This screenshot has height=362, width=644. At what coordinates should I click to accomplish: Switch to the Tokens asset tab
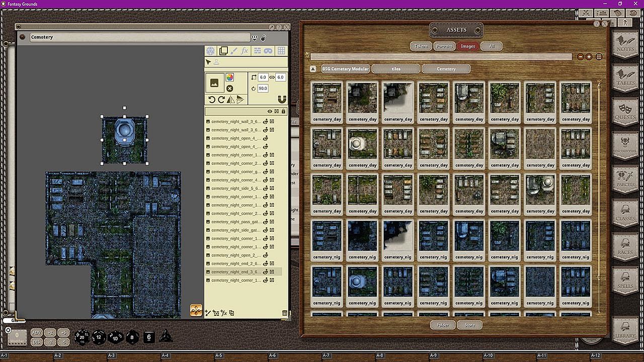coord(421,46)
